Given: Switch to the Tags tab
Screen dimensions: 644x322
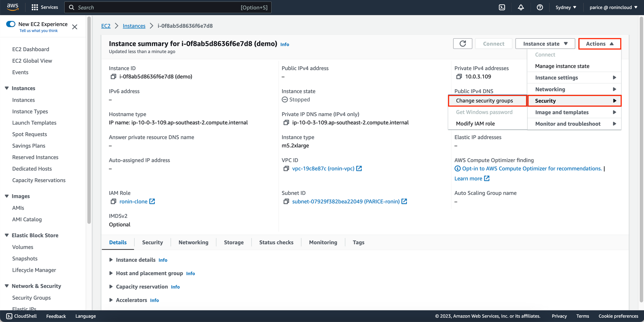Looking at the screenshot, I should tap(358, 243).
